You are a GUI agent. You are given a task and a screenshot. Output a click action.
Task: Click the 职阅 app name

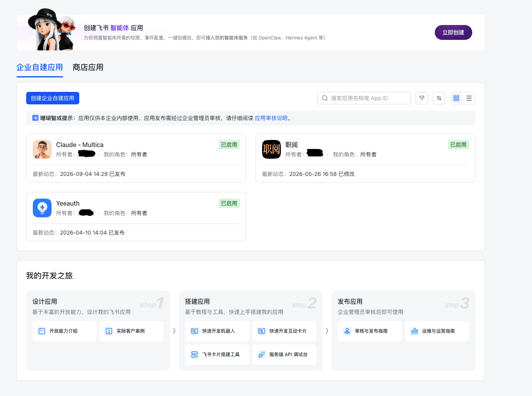coord(292,145)
